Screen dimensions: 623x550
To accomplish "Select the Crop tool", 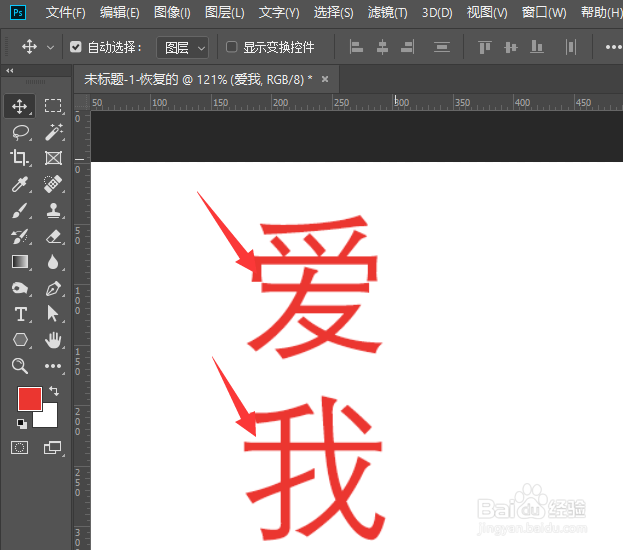I will [19, 158].
